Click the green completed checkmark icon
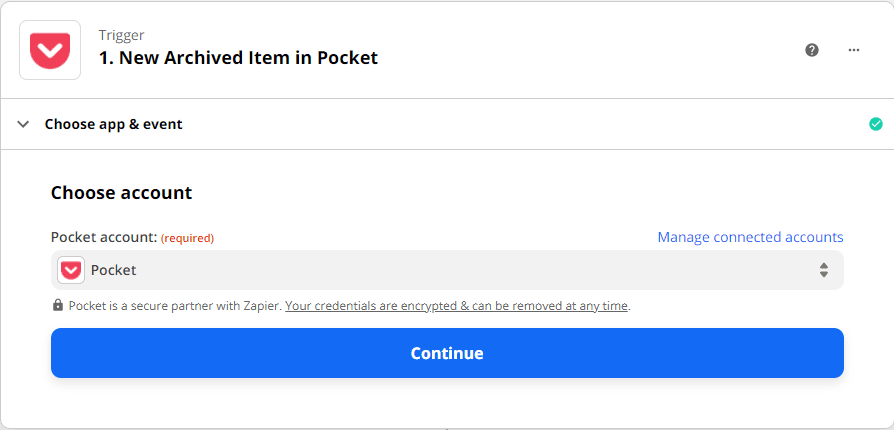 (876, 124)
